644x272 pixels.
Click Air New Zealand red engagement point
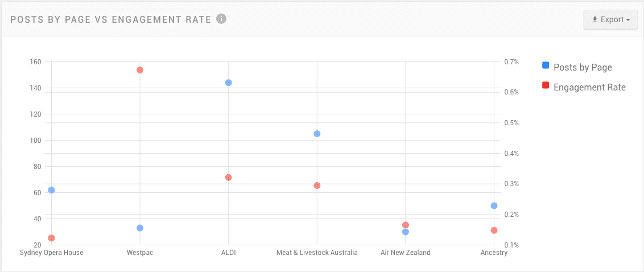(x=406, y=225)
